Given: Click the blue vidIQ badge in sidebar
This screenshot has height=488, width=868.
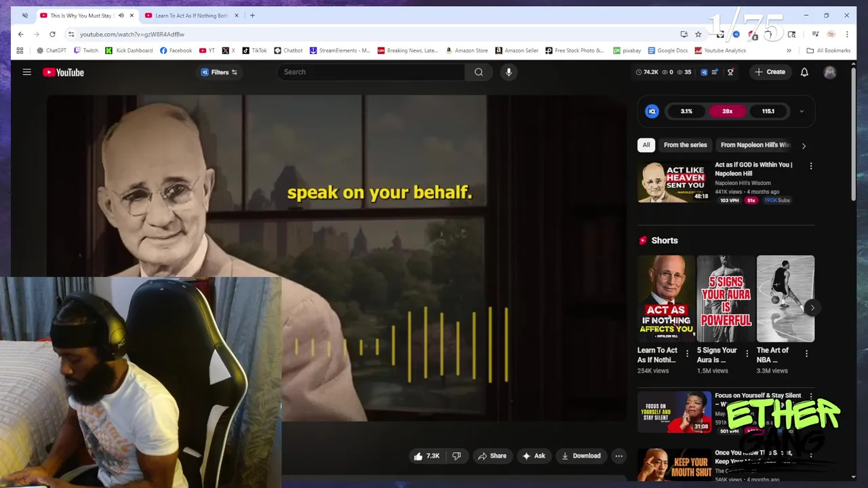Looking at the screenshot, I should 652,111.
